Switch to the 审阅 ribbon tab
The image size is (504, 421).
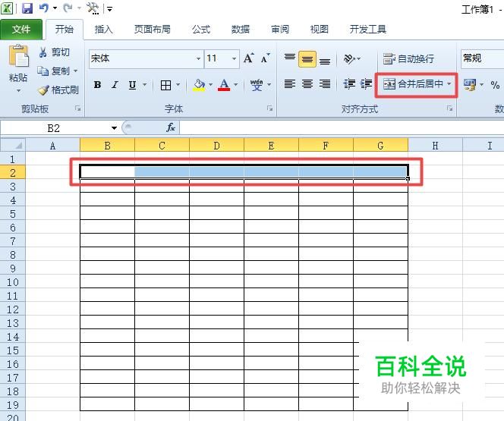pos(280,30)
